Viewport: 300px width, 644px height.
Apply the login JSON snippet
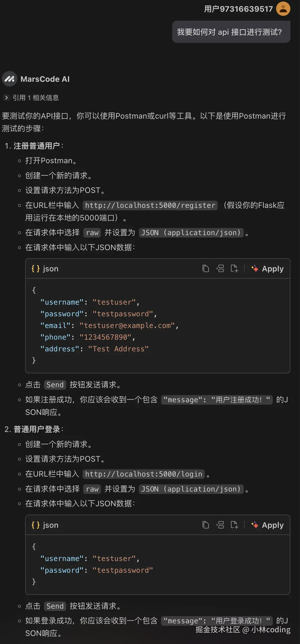[272, 525]
